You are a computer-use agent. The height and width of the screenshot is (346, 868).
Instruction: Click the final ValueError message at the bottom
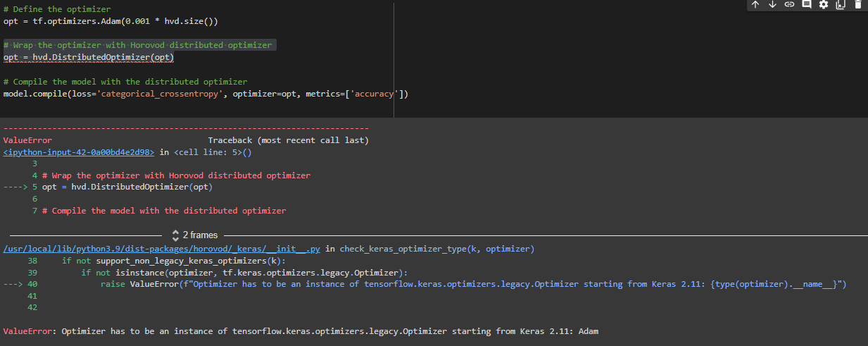pyautogui.click(x=301, y=331)
